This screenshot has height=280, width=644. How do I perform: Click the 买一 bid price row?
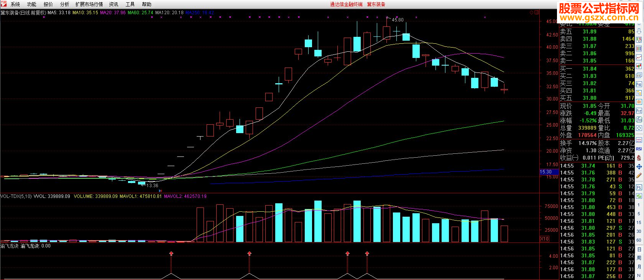597,69
